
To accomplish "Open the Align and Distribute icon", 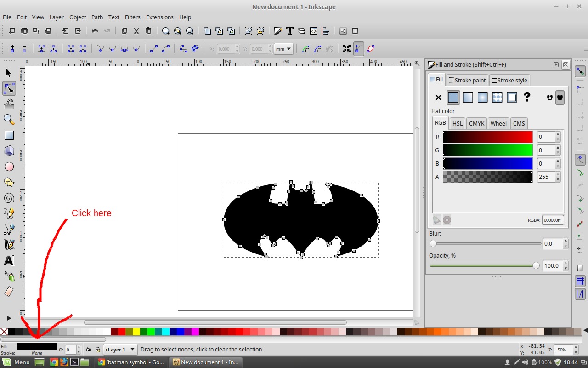I will coord(326,31).
